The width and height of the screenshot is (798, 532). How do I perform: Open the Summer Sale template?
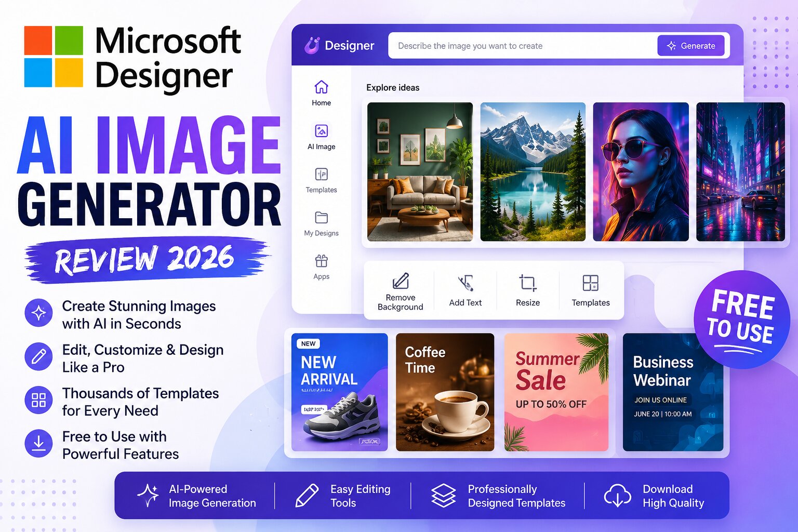pos(556,392)
